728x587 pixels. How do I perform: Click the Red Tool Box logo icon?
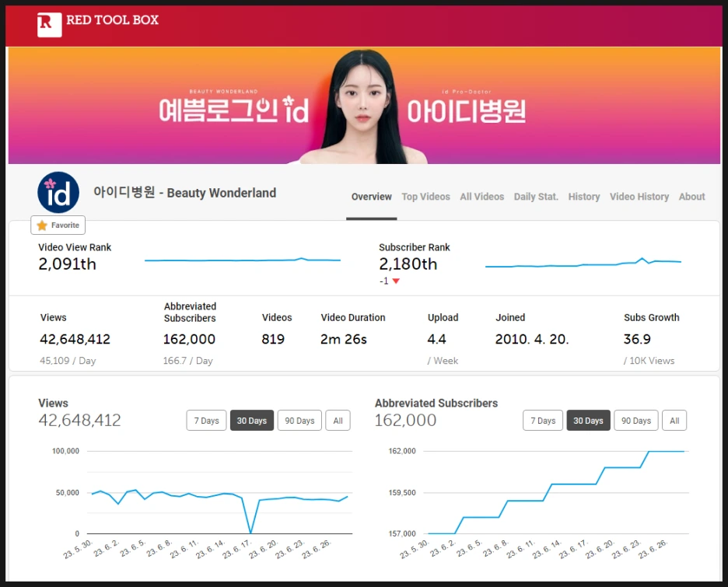pyautogui.click(x=49, y=25)
